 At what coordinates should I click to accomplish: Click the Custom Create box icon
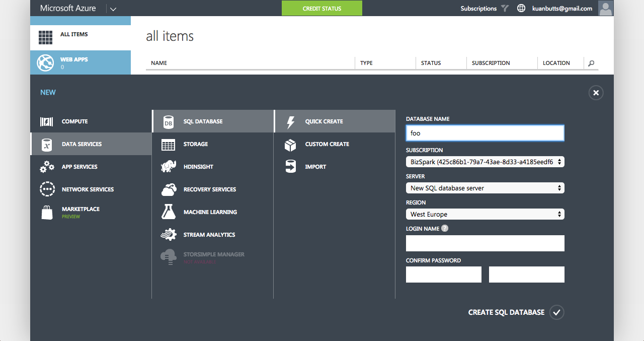pos(290,145)
